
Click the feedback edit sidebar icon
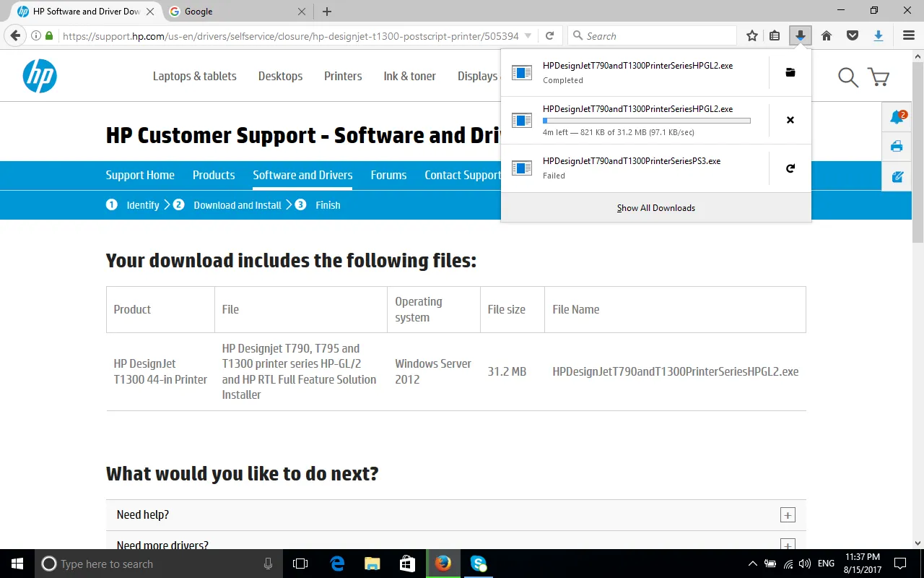897,176
